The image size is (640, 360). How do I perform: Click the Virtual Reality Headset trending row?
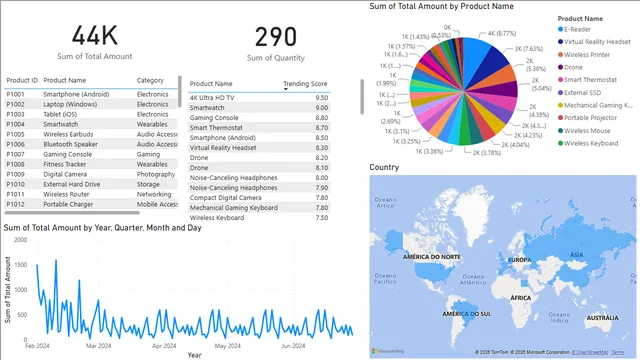259,148
